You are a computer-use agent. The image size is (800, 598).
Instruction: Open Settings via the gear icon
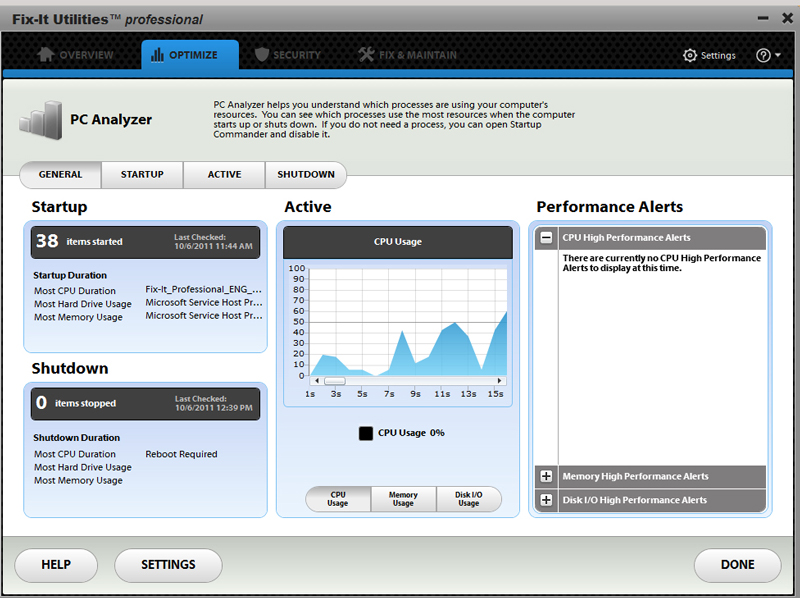(x=690, y=56)
